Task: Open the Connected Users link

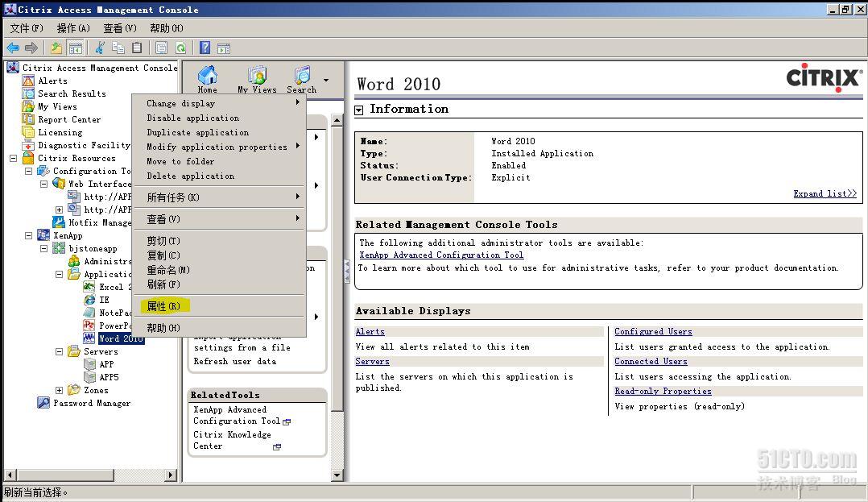Action: [x=651, y=361]
